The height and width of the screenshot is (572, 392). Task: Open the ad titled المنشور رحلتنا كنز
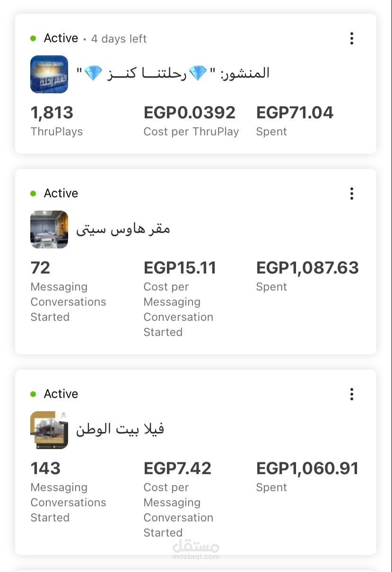[x=173, y=73]
